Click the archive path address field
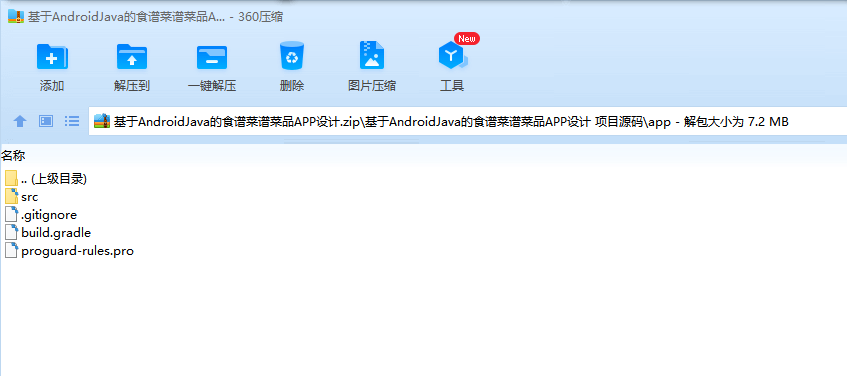847x376 pixels. (468, 122)
